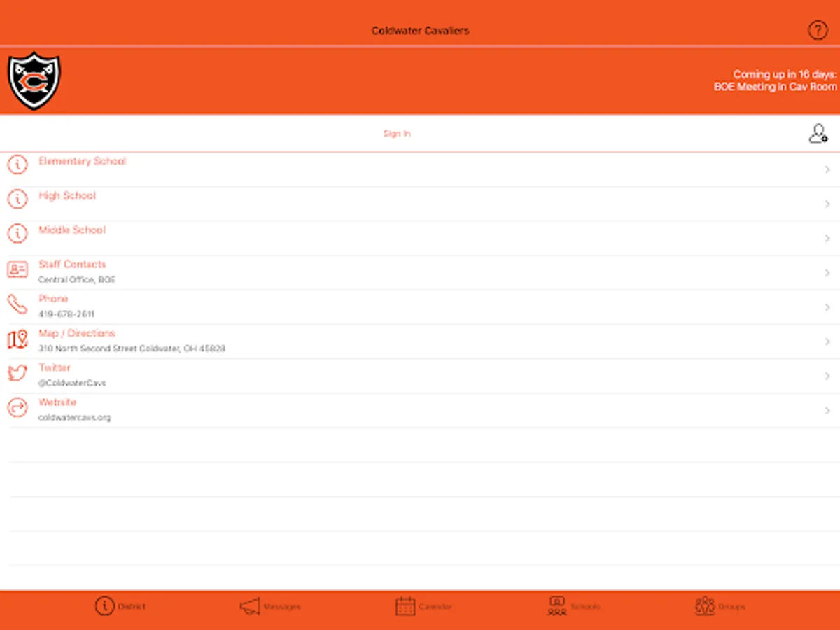Image resolution: width=840 pixels, height=630 pixels.
Task: Open the help question mark icon
Action: click(818, 30)
